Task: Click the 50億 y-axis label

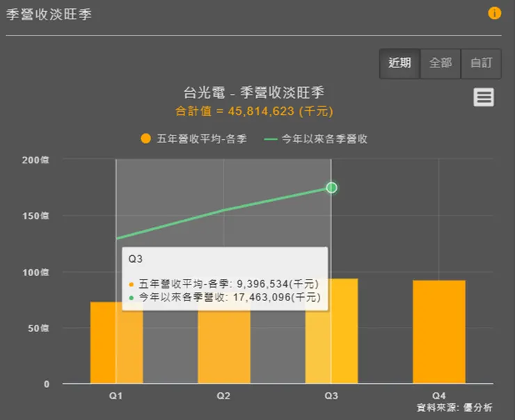Action: click(x=38, y=328)
